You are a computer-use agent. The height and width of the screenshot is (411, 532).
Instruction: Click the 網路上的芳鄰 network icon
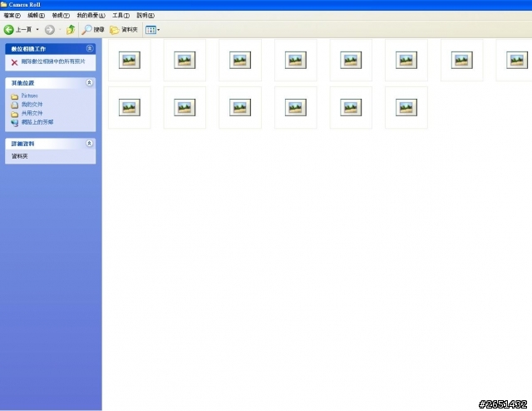[15, 123]
